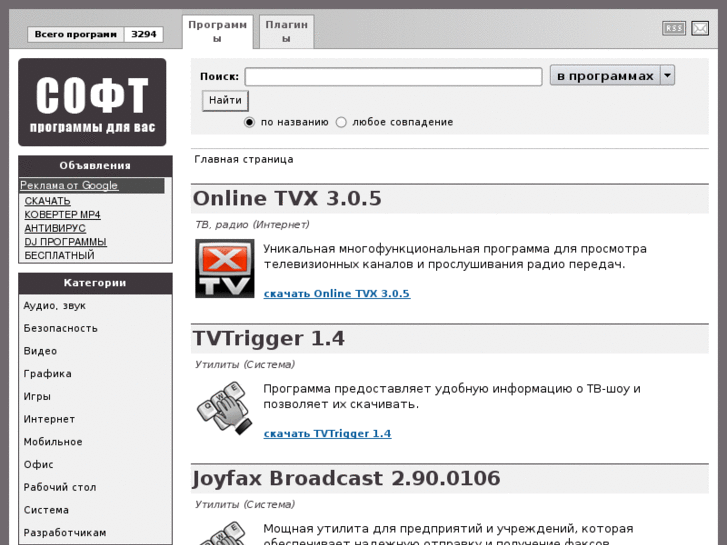The height and width of the screenshot is (545, 727).
Task: Click the 'Реклама от Google' link
Action: pyautogui.click(x=69, y=185)
